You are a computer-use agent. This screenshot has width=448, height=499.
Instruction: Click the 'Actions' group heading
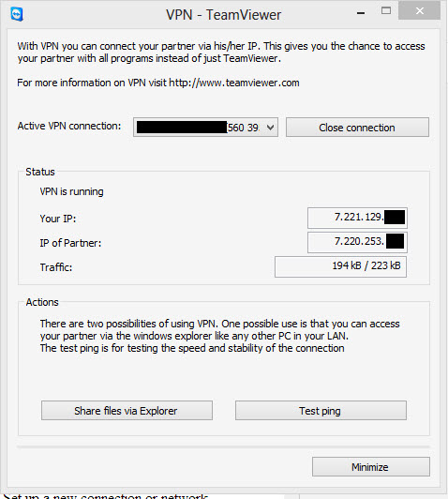click(42, 302)
